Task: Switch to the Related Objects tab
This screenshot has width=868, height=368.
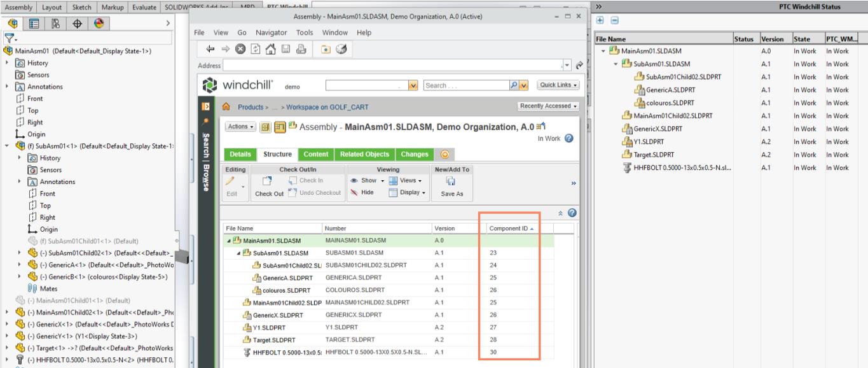Action: pyautogui.click(x=365, y=154)
